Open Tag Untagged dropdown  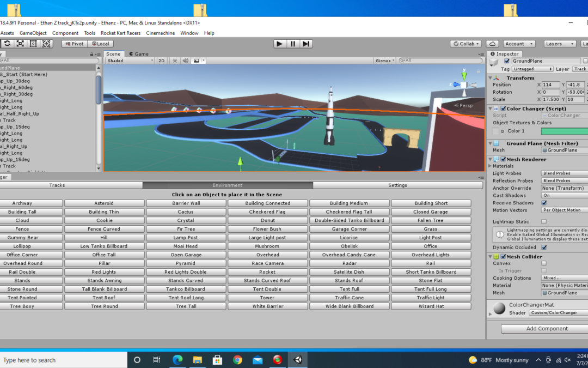click(532, 69)
